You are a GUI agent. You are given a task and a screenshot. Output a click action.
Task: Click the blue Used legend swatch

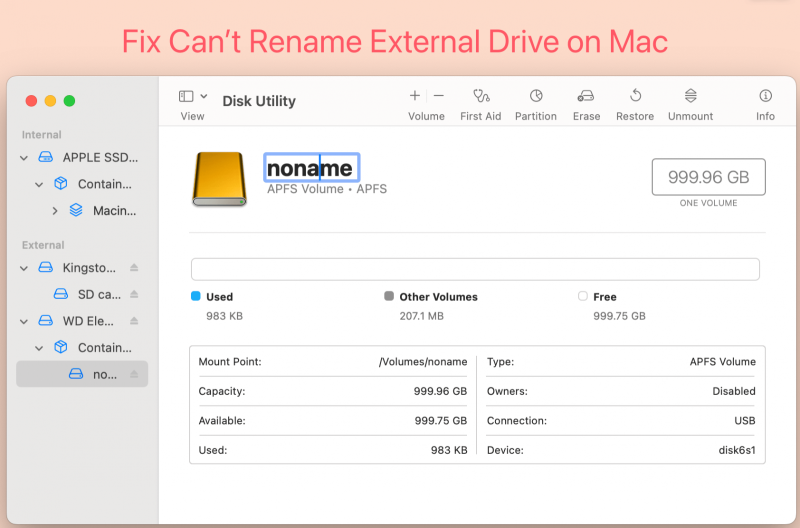(196, 297)
